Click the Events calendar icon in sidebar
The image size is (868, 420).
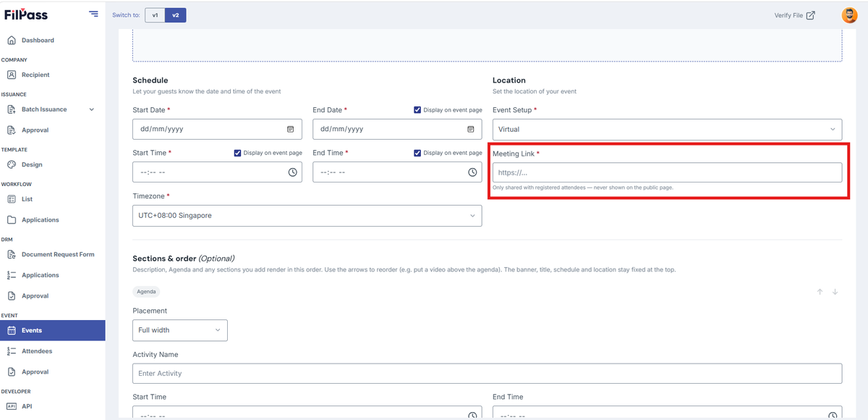[x=11, y=330]
